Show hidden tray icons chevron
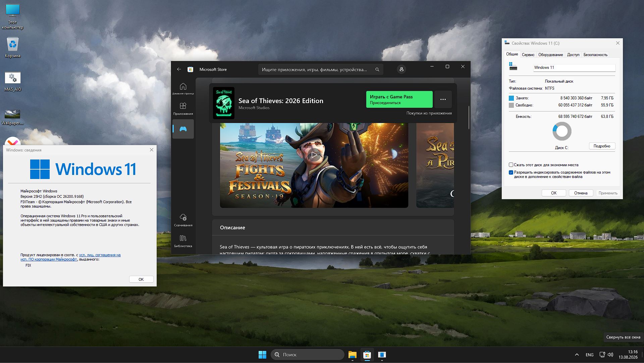 point(577,355)
